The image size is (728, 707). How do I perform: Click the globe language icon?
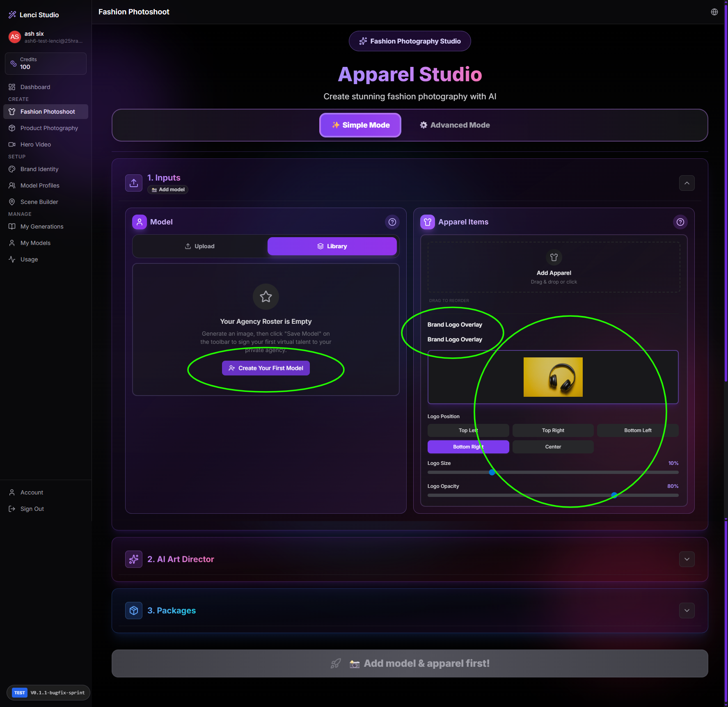tap(714, 12)
